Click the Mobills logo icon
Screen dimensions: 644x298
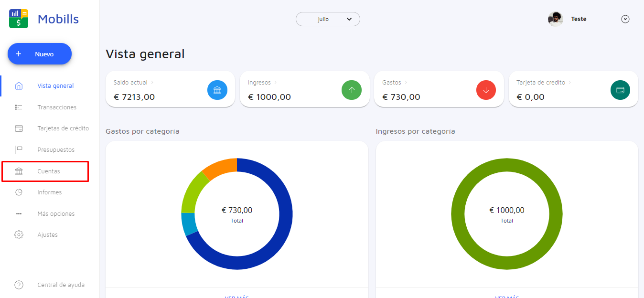pos(19,19)
